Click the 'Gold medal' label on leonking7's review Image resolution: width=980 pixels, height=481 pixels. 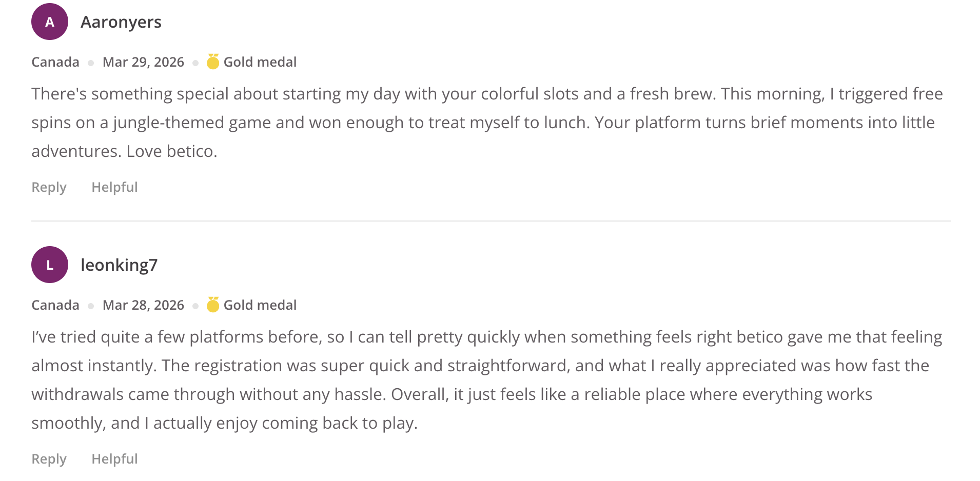coord(260,305)
